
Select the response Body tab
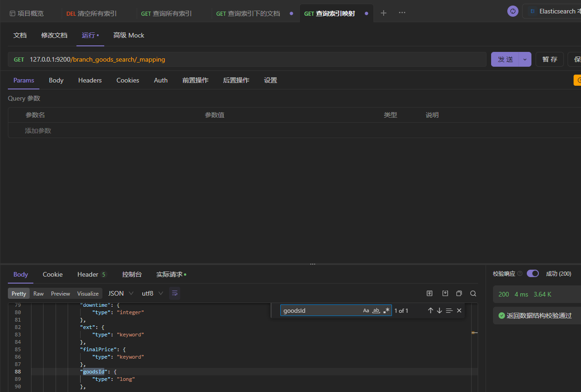[x=21, y=274]
